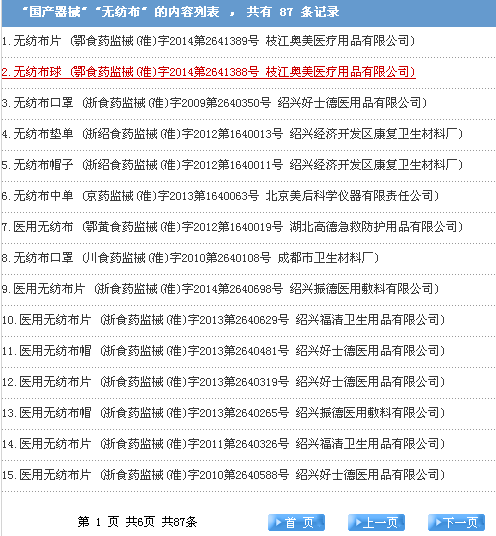The image size is (496, 536).
Task: Go to first page with 首页 button
Action: click(x=296, y=522)
